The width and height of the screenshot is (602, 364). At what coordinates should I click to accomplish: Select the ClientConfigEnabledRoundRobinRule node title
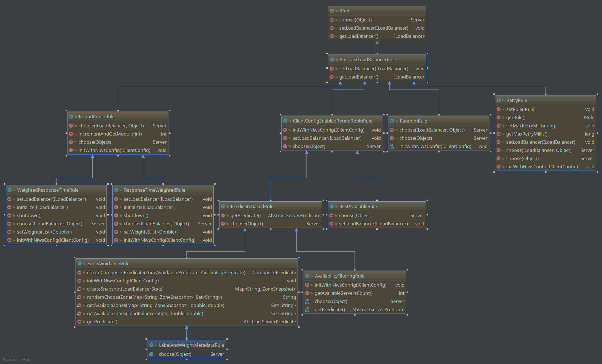pyautogui.click(x=332, y=121)
